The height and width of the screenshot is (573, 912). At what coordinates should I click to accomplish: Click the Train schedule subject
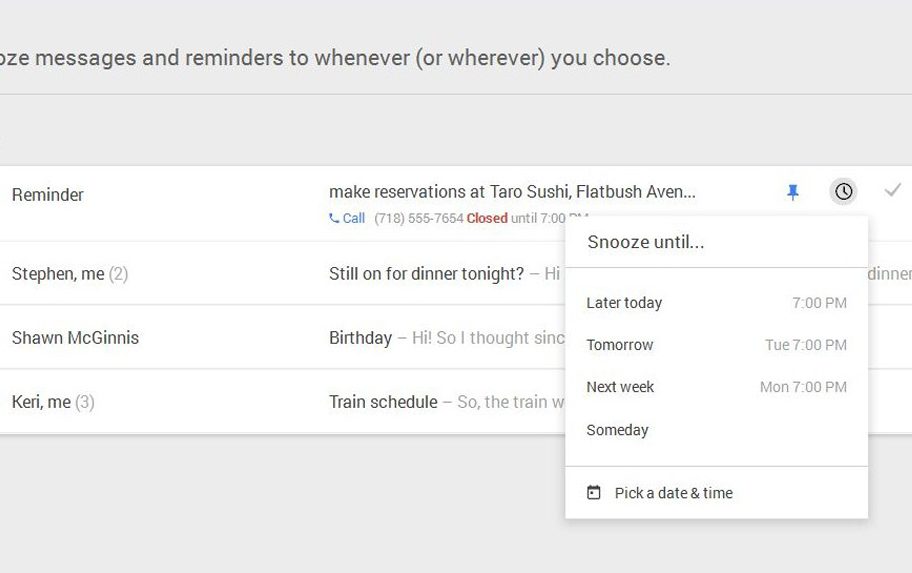[x=383, y=402]
